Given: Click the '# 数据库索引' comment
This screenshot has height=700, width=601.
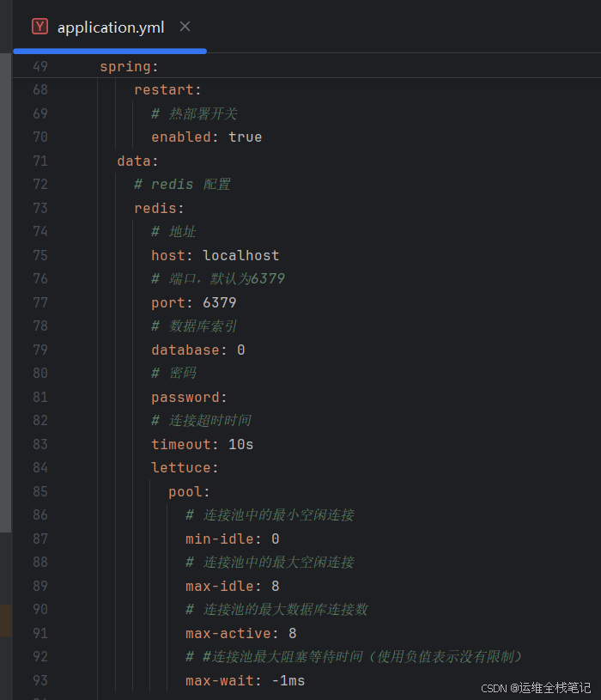Looking at the screenshot, I should pos(194,326).
